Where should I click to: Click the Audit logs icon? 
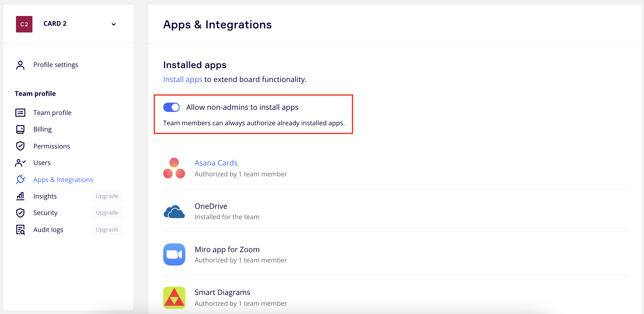(x=20, y=229)
